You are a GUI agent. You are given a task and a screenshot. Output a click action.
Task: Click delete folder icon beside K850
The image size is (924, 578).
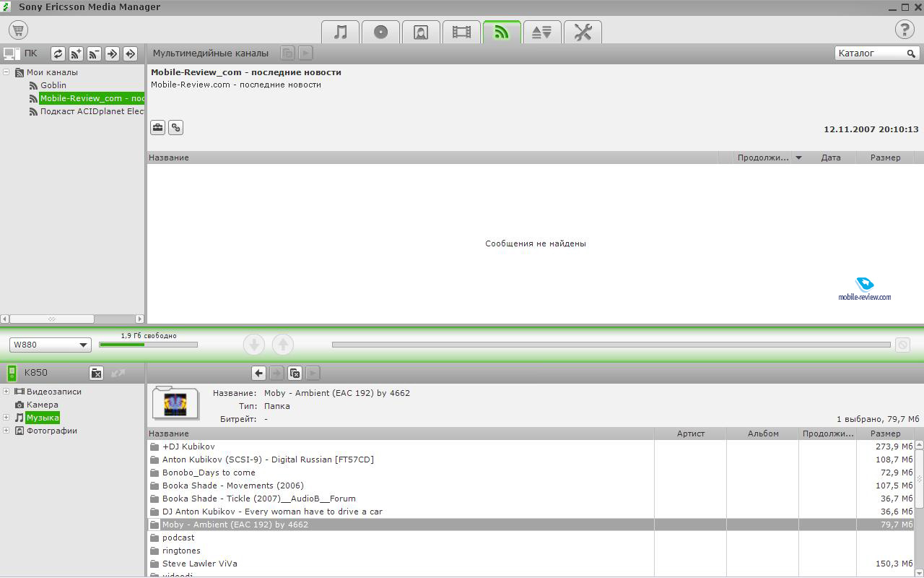pyautogui.click(x=96, y=373)
